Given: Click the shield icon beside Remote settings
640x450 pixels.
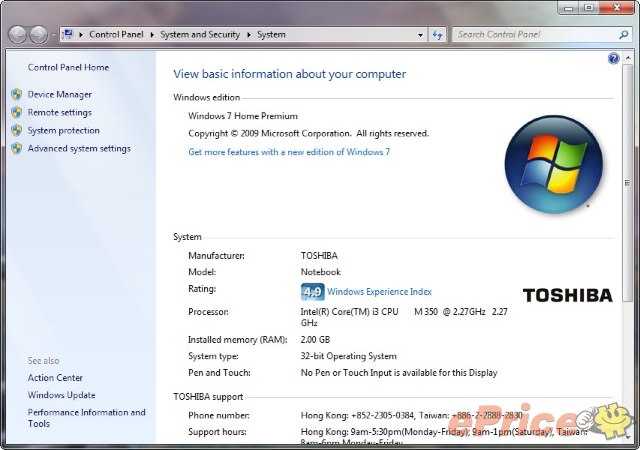Looking at the screenshot, I should [x=17, y=112].
